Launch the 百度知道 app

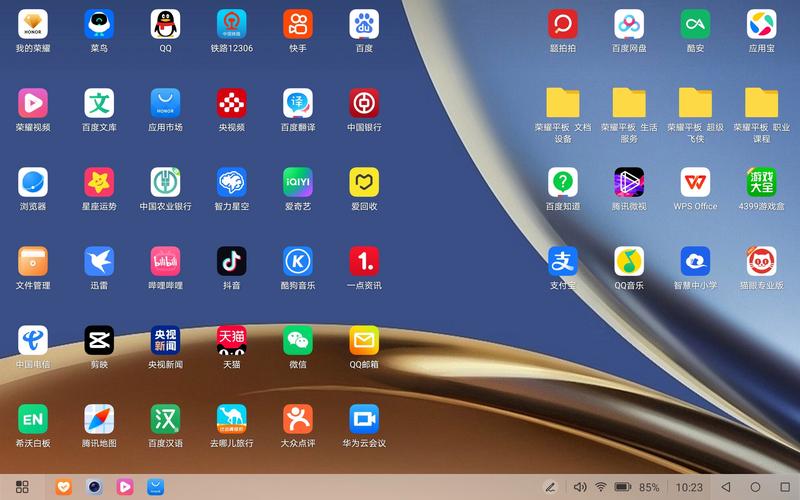click(x=563, y=182)
